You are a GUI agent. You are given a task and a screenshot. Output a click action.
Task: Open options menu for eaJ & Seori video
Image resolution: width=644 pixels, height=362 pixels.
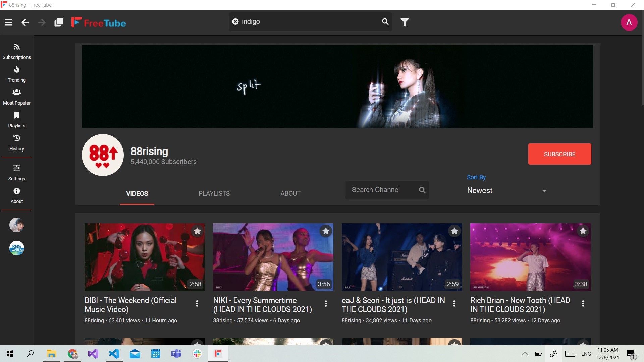[454, 303]
